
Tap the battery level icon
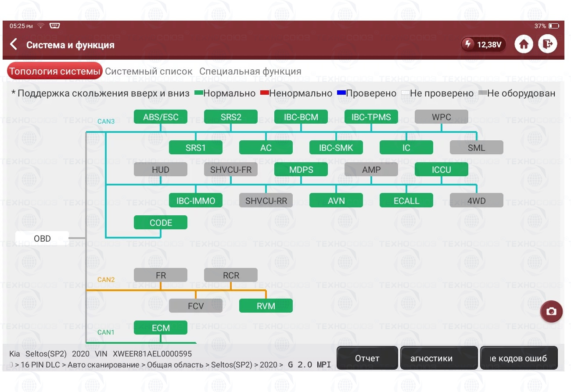[x=553, y=26]
